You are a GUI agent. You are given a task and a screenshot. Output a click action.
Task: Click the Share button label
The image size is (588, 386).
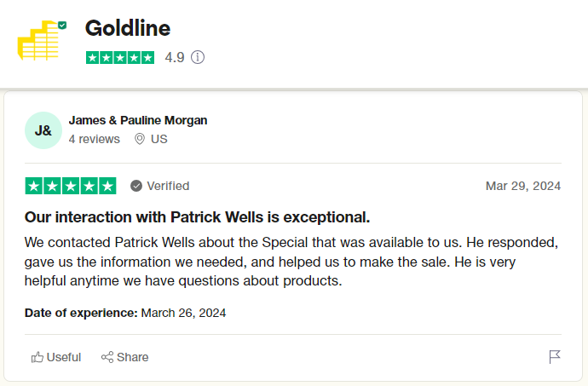point(132,357)
